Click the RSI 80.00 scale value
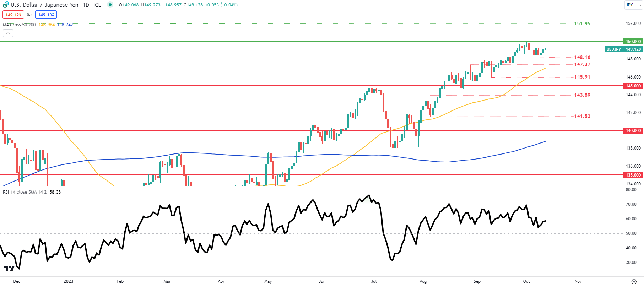 point(631,190)
